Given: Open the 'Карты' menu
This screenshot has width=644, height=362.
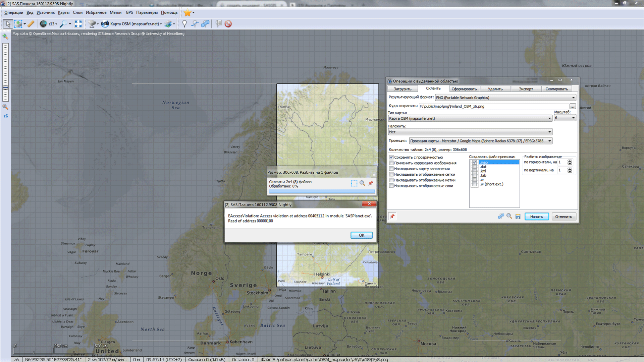Looking at the screenshot, I should pyautogui.click(x=63, y=13).
